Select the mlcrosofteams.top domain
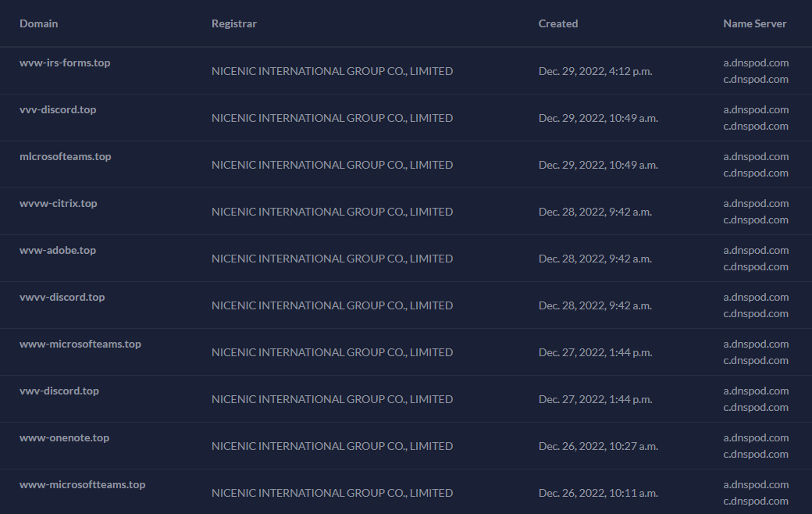This screenshot has width=812, height=514. 66,156
